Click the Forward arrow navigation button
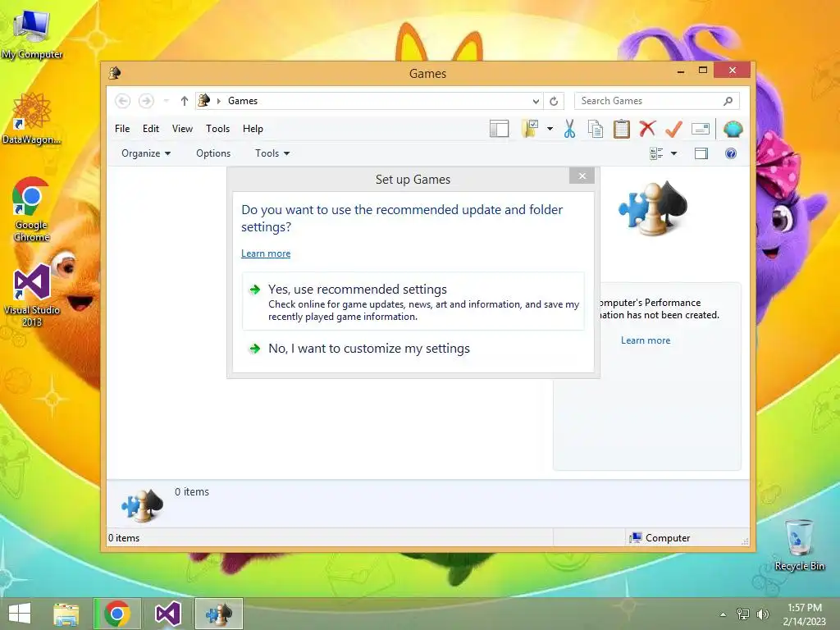 (x=146, y=101)
